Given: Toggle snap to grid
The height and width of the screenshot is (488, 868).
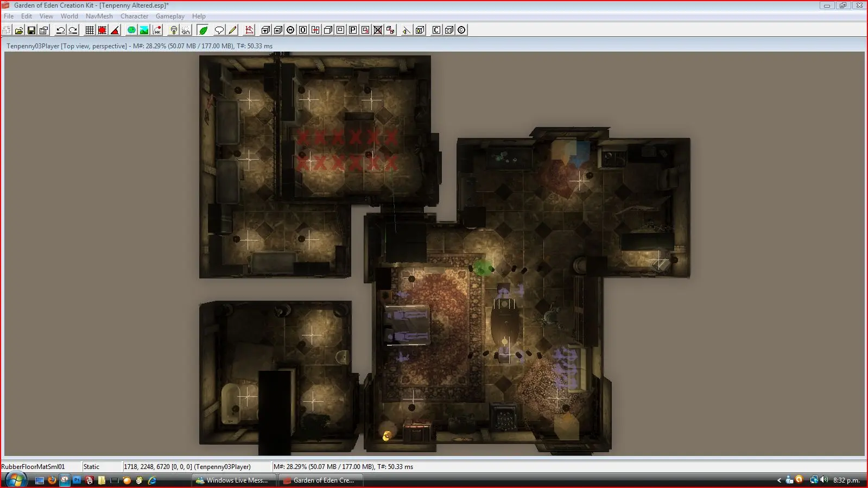Looking at the screenshot, I should [x=90, y=30].
